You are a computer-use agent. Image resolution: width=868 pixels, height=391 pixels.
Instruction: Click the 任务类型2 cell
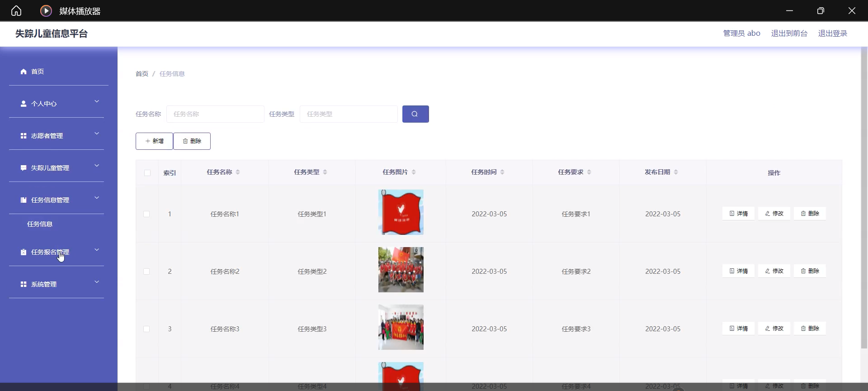pyautogui.click(x=312, y=272)
